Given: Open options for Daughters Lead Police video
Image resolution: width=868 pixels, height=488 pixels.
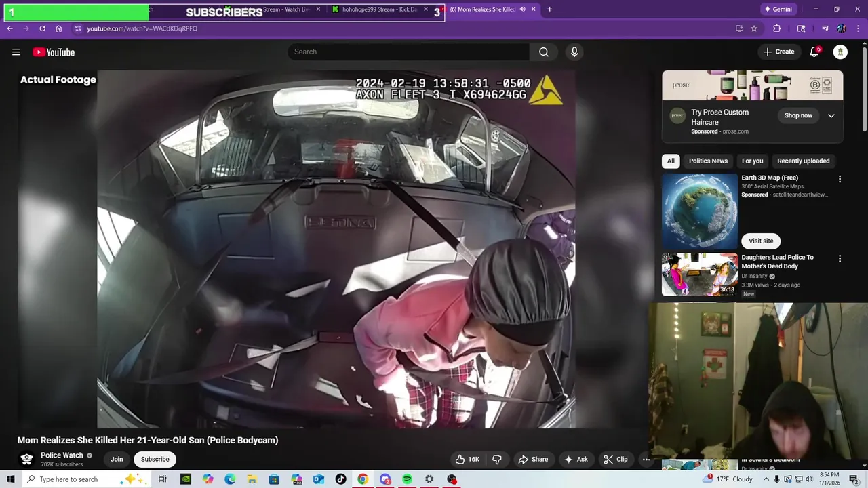Looking at the screenshot, I should tap(840, 258).
